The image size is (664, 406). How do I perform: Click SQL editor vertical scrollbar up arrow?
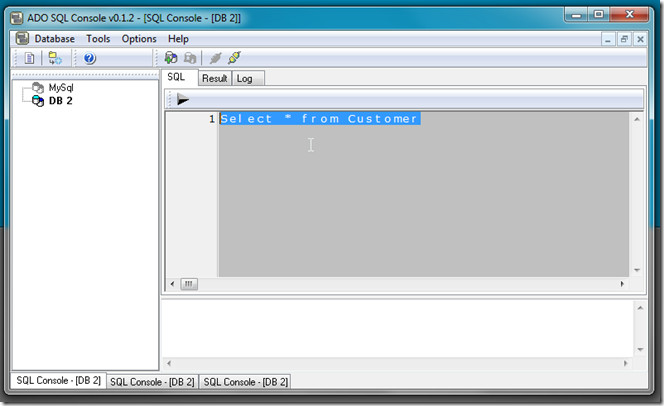tap(636, 120)
